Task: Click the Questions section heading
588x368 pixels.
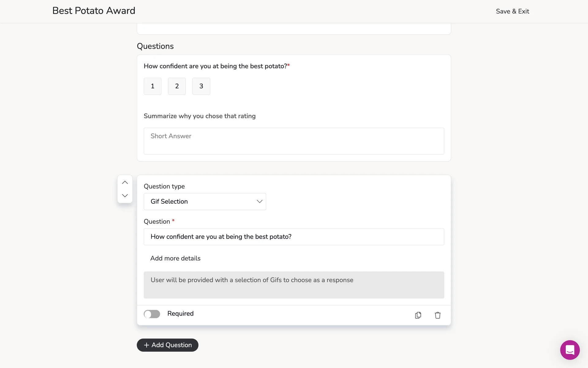Action: click(x=155, y=46)
